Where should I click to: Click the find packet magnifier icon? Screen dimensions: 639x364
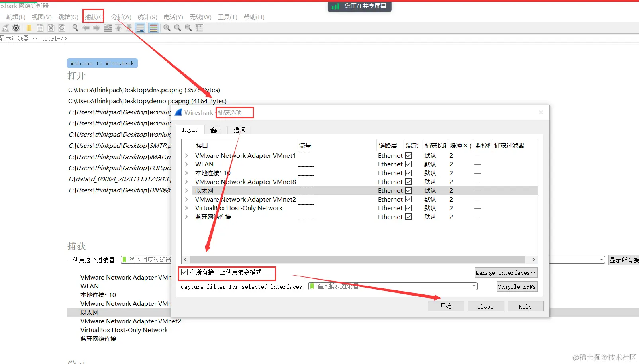click(x=75, y=28)
